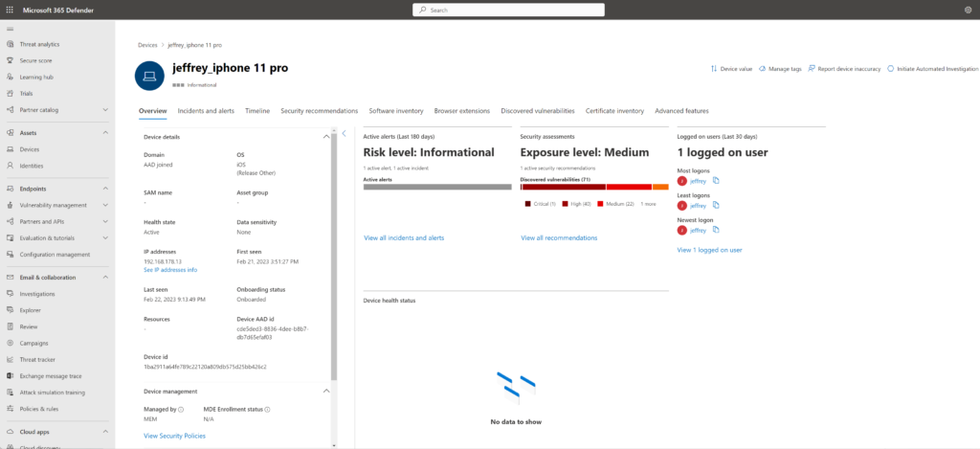Click the Medium severity red bar segment
The image size is (980, 449).
pos(629,187)
